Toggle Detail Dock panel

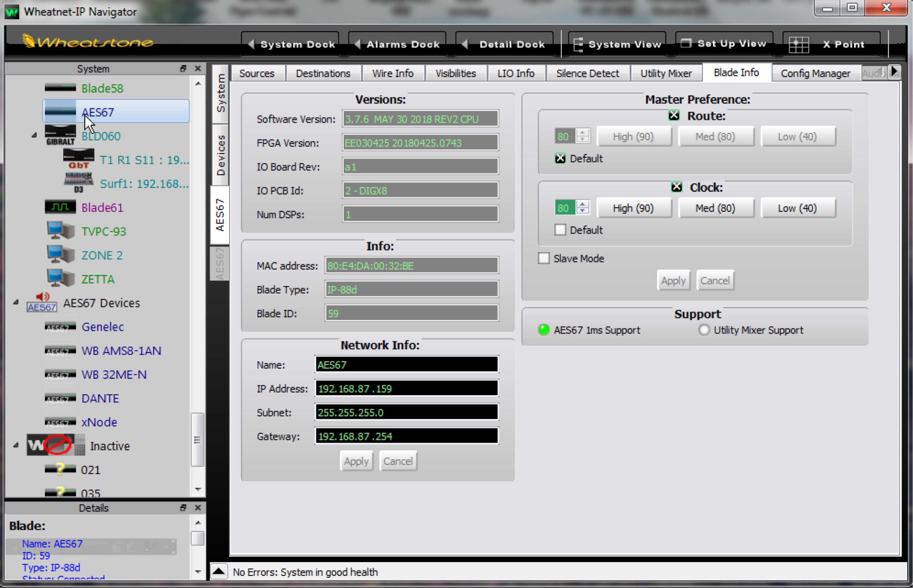505,44
